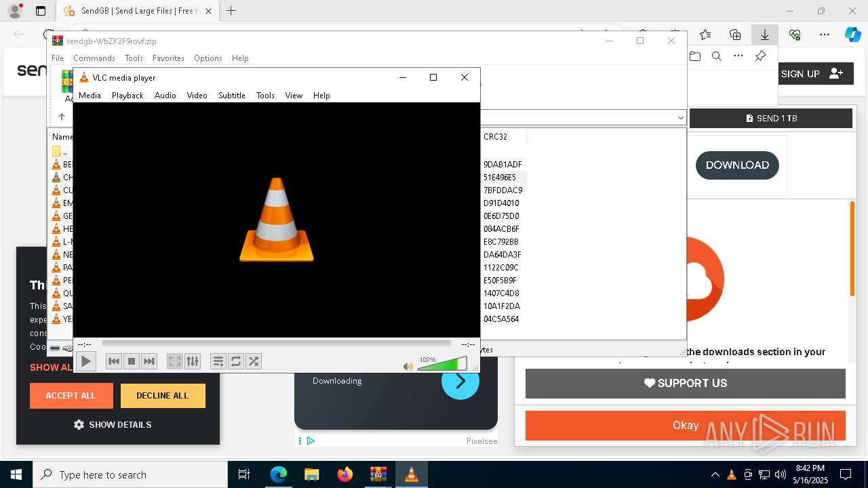The width and height of the screenshot is (868, 488).
Task: Open VLC Audio menu
Action: 165,96
